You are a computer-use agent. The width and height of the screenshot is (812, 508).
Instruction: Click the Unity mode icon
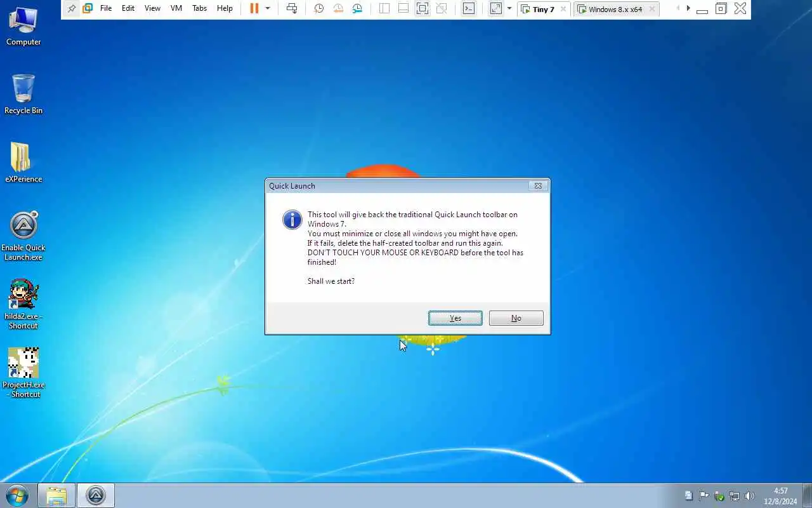click(x=442, y=8)
